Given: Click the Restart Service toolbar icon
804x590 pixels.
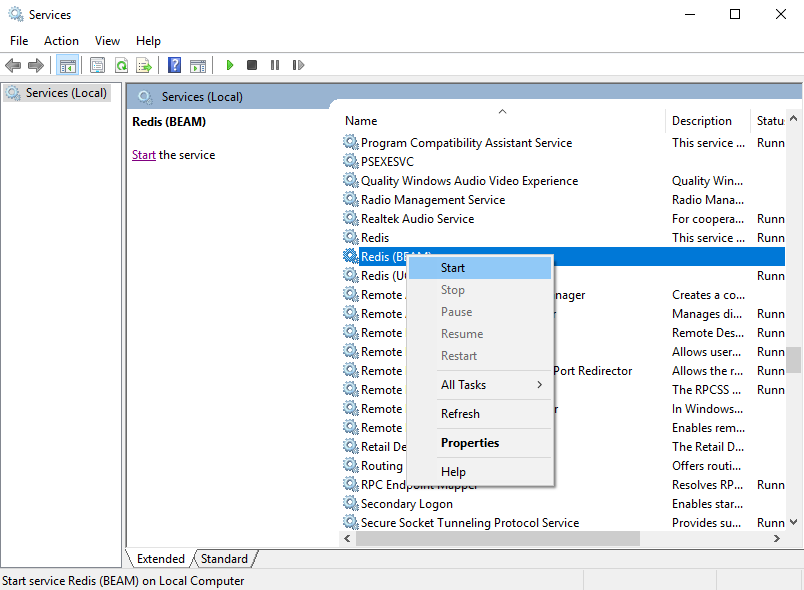Looking at the screenshot, I should (x=298, y=65).
